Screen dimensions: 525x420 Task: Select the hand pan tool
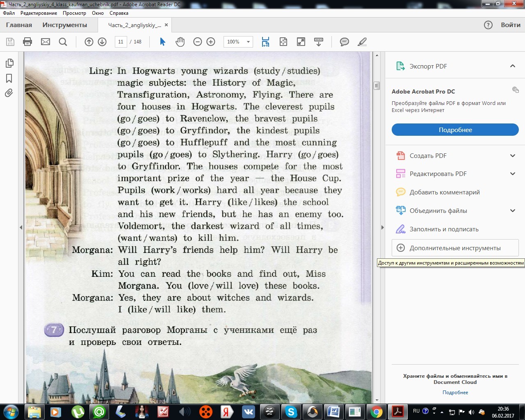(x=180, y=42)
